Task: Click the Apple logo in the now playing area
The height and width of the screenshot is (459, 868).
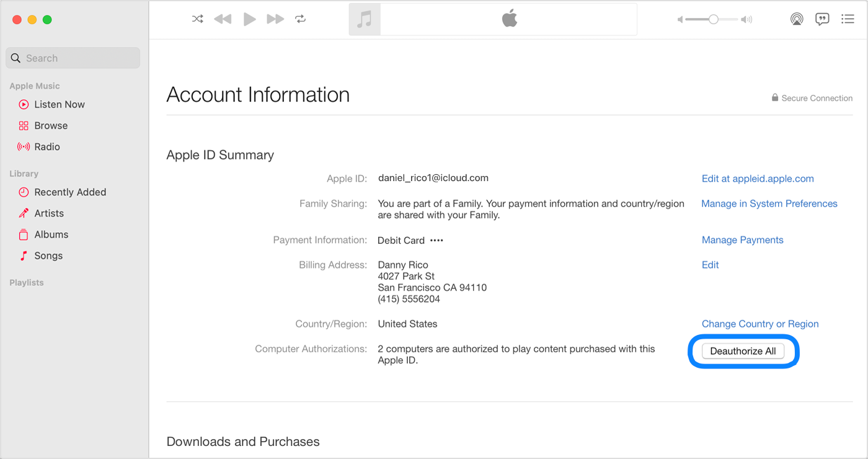Action: (510, 19)
